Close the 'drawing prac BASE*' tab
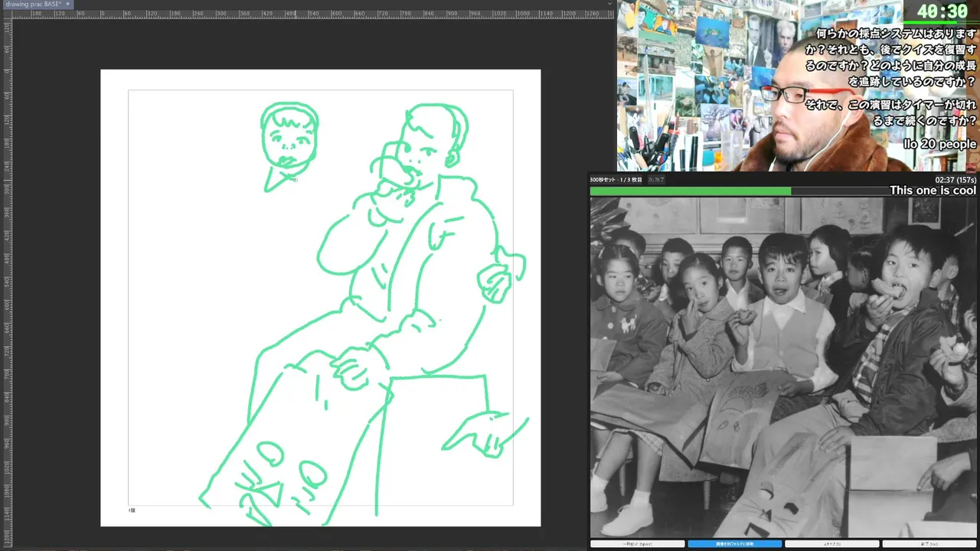Screen dimensions: 980x551 (67, 5)
